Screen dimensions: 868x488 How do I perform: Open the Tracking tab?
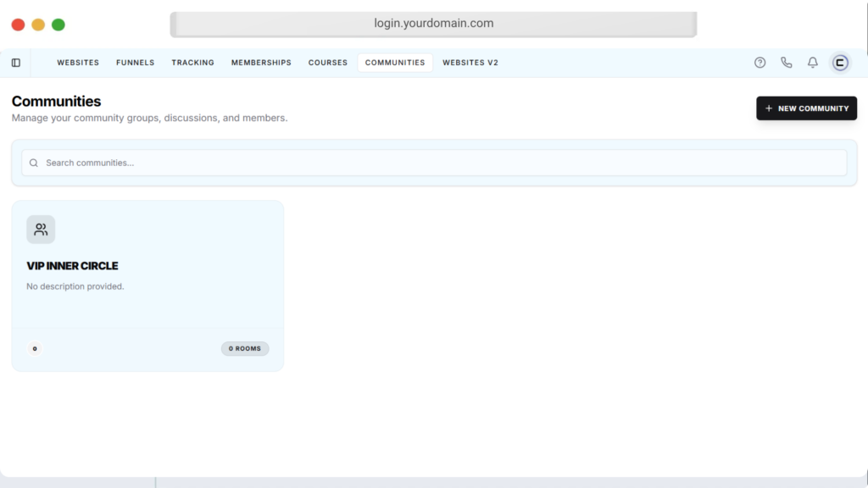click(x=192, y=63)
